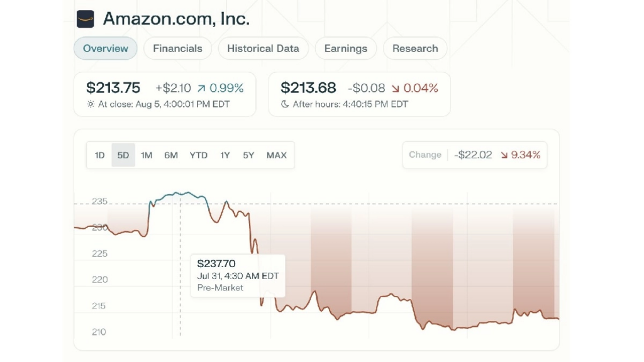Click the red down-arrow beside 9.34%
Viewport: 644px width, 362px height.
(504, 155)
